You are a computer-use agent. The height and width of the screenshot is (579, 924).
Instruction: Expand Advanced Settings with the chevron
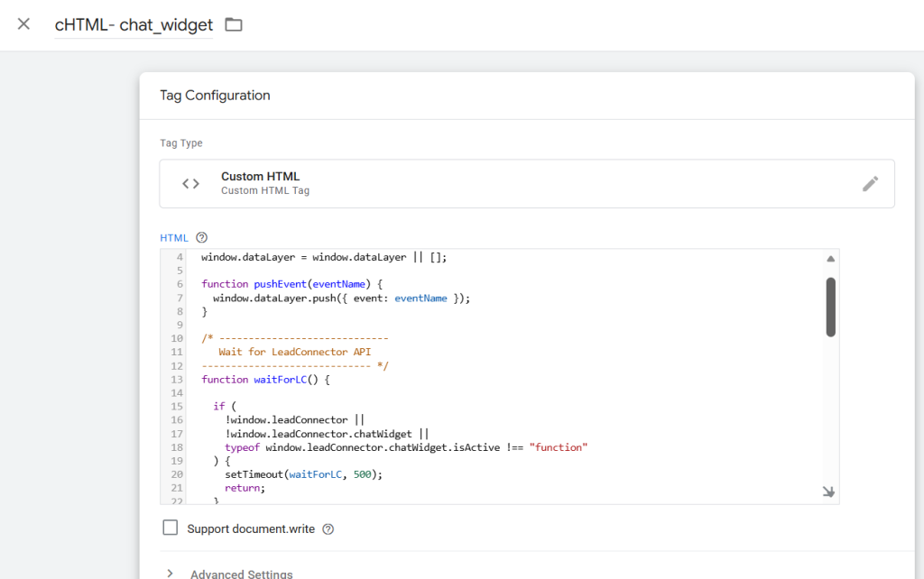tap(170, 574)
